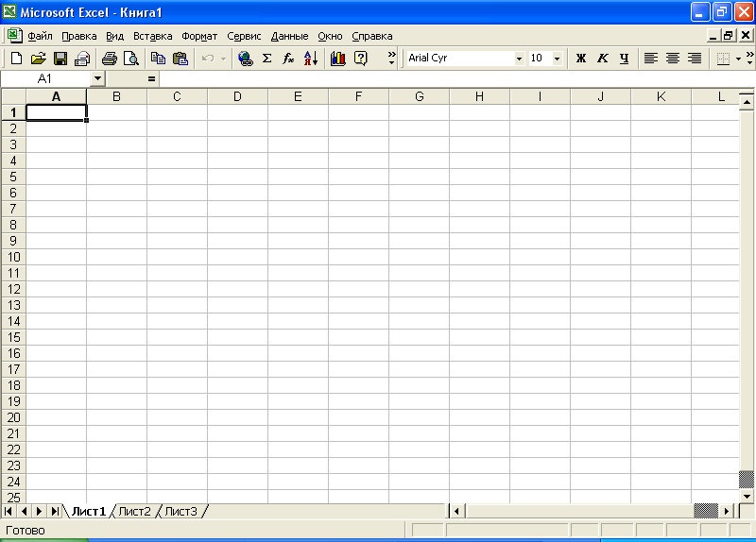
Task: Open Print Preview with the magnifier page icon
Action: (x=131, y=59)
